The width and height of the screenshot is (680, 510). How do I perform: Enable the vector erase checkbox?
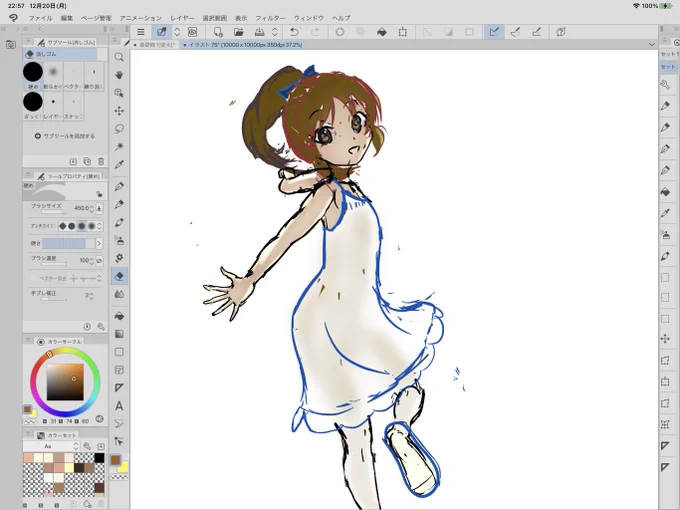coord(34,278)
